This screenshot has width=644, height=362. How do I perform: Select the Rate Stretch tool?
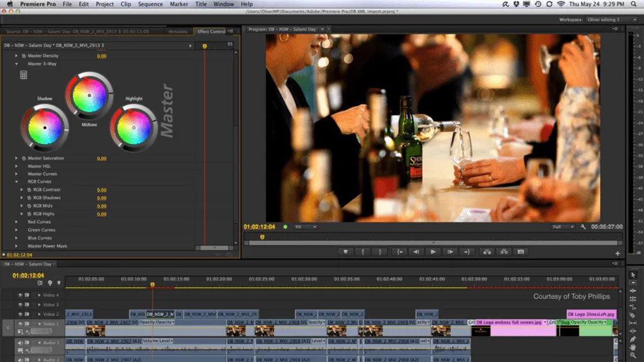633,307
